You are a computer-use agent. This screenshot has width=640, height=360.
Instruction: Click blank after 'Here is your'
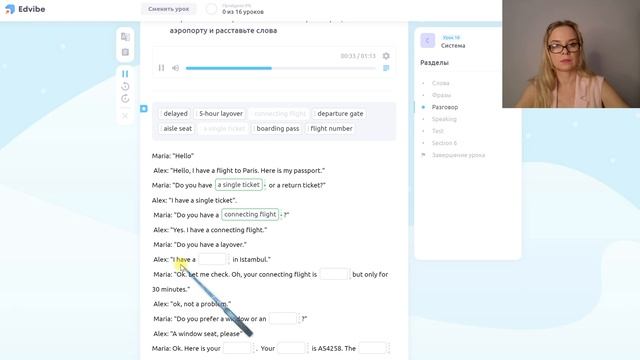pos(238,348)
